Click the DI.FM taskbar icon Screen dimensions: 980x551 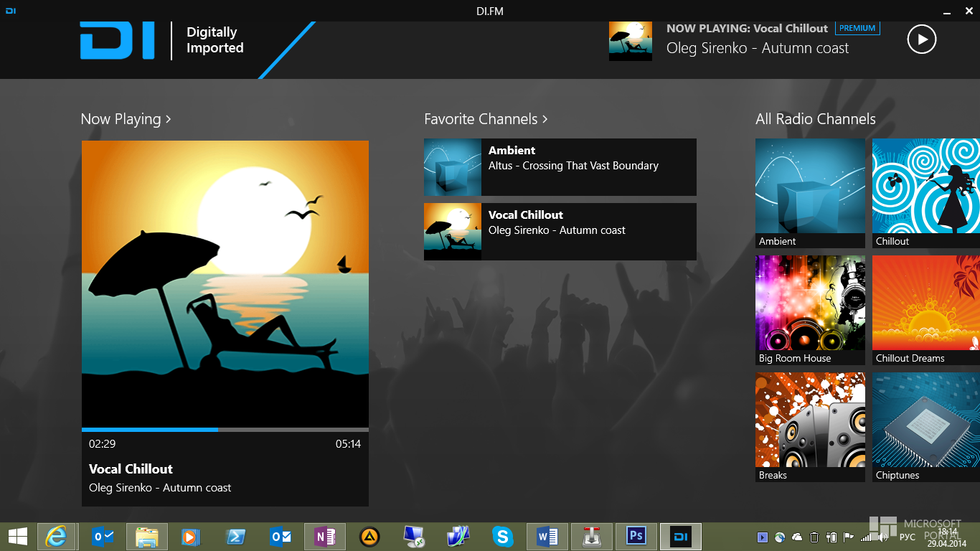pyautogui.click(x=681, y=537)
